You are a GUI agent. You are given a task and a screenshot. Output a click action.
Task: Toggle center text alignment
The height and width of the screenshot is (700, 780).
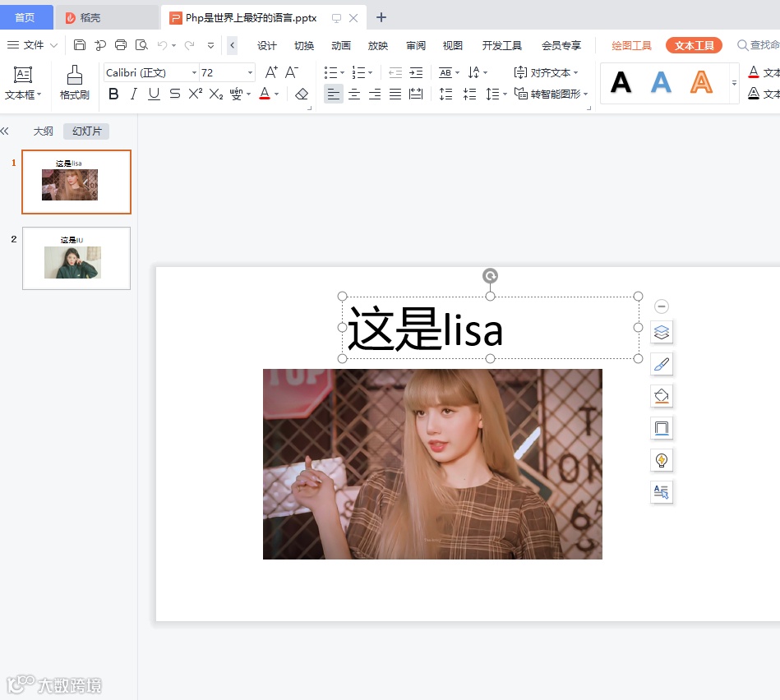coord(354,94)
